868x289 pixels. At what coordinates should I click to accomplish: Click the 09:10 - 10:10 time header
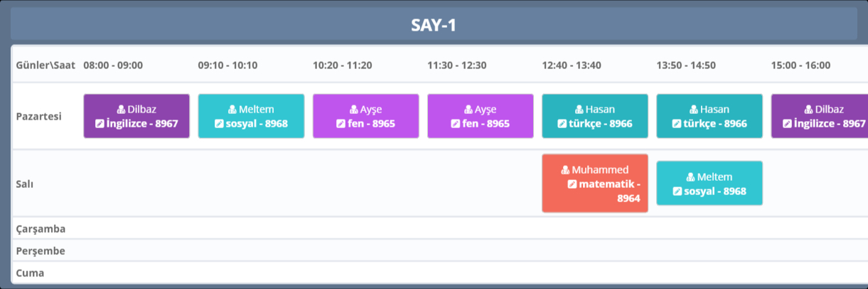[227, 65]
